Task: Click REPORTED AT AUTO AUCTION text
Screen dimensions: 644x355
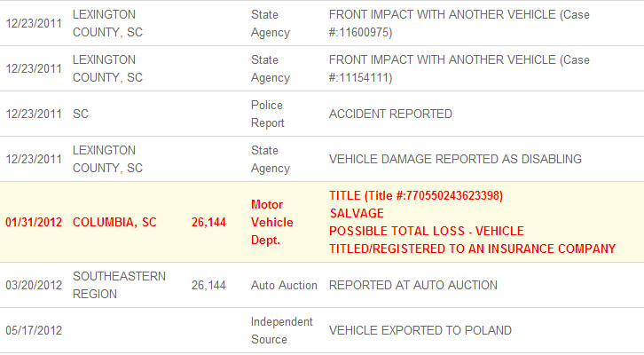Action: pos(412,285)
